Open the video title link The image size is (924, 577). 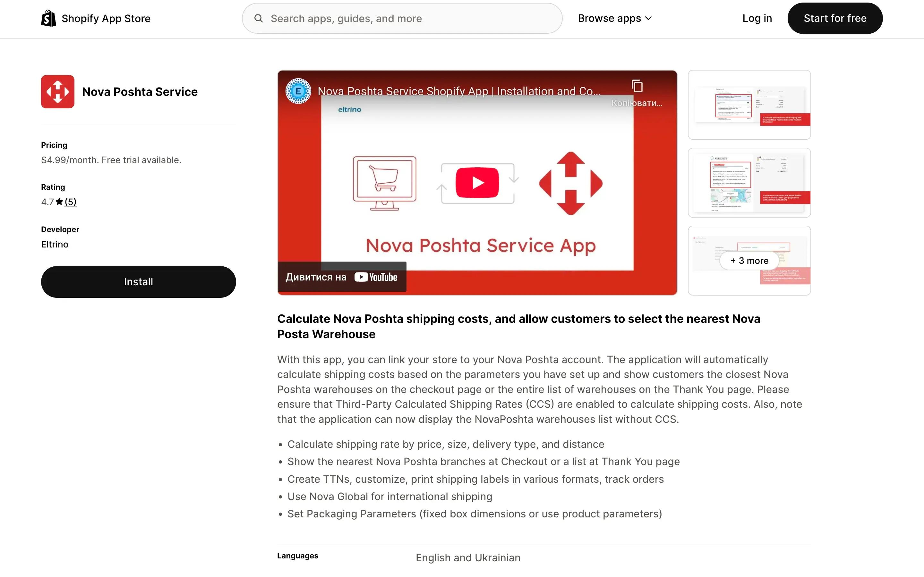click(458, 91)
